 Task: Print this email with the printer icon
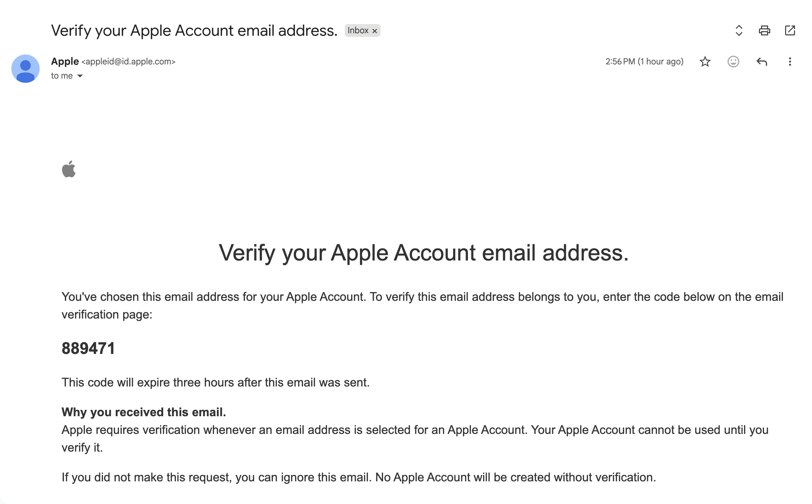(x=764, y=30)
